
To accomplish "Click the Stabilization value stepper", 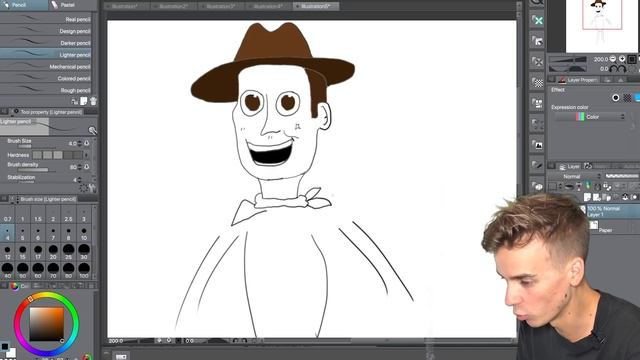I will (x=80, y=180).
